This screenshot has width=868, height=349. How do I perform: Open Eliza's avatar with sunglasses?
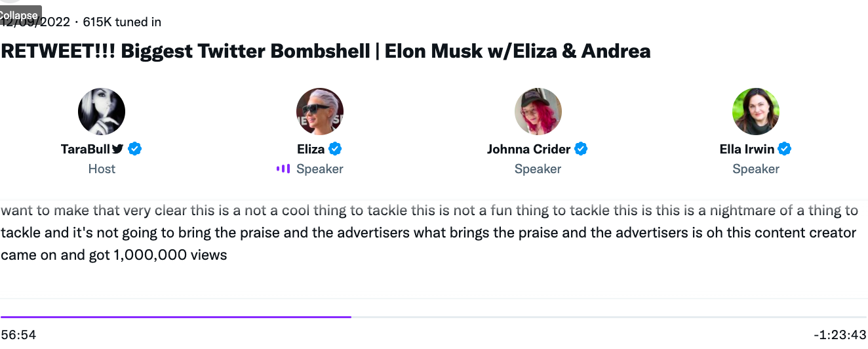(x=320, y=112)
